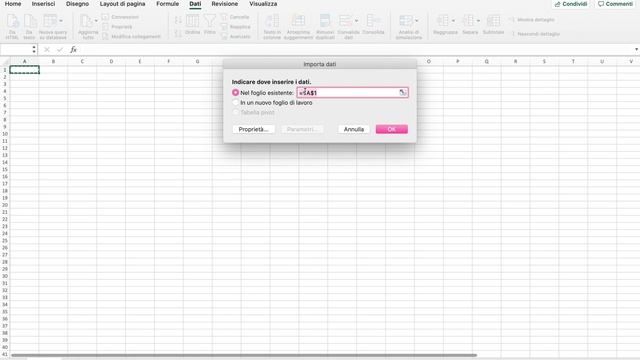Click the range selector icon in dialog
The width and height of the screenshot is (640, 360).
point(402,93)
